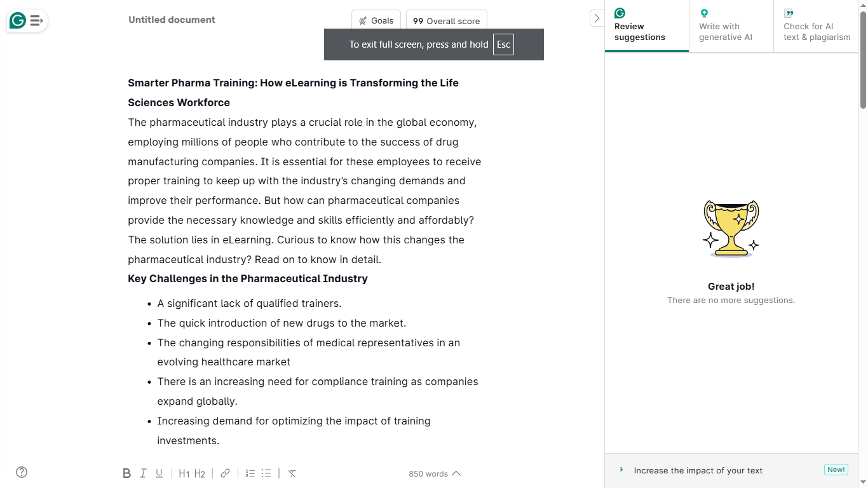The width and height of the screenshot is (868, 488).
Task: Collapse the right suggestions sidebar arrow
Action: coord(597,18)
